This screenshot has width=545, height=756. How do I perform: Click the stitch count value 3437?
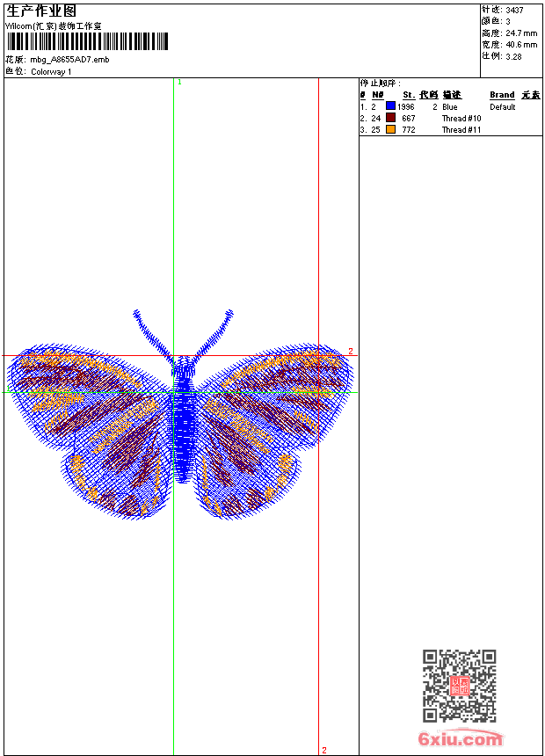pyautogui.click(x=514, y=11)
